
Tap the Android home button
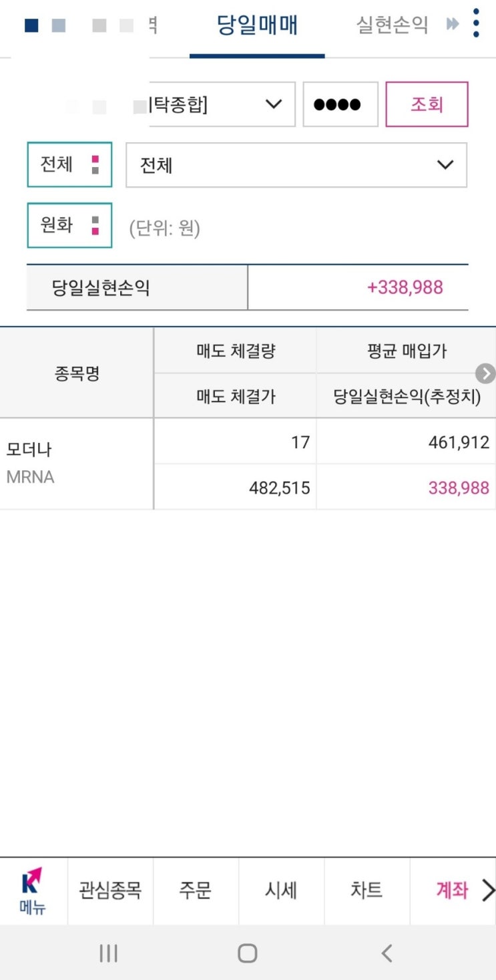tap(248, 953)
